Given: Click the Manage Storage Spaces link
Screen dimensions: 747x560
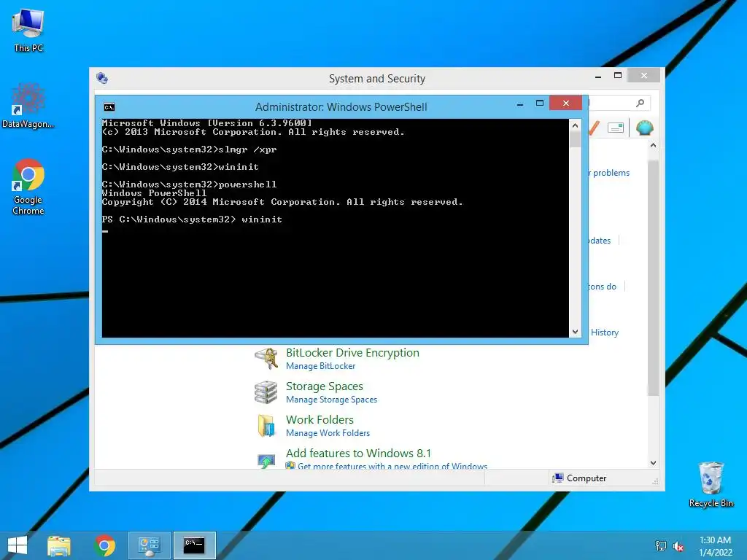Looking at the screenshot, I should 332,400.
